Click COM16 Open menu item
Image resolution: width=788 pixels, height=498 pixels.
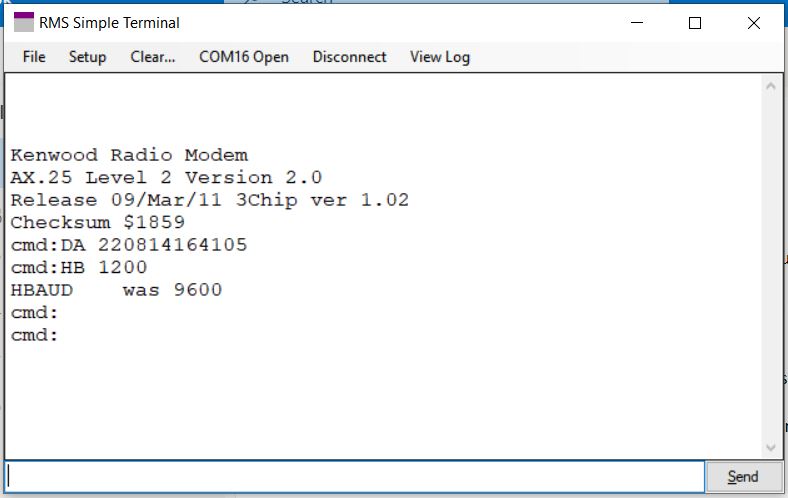coord(244,57)
